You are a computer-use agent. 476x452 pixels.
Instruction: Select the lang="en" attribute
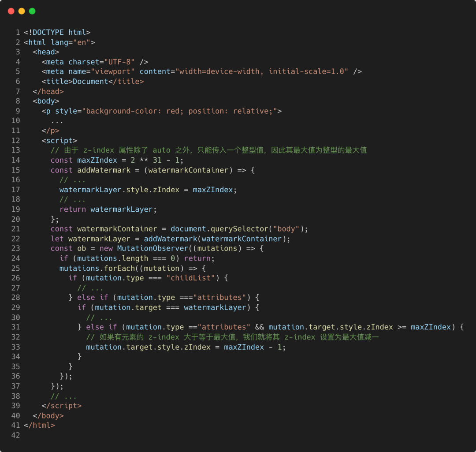71,42
